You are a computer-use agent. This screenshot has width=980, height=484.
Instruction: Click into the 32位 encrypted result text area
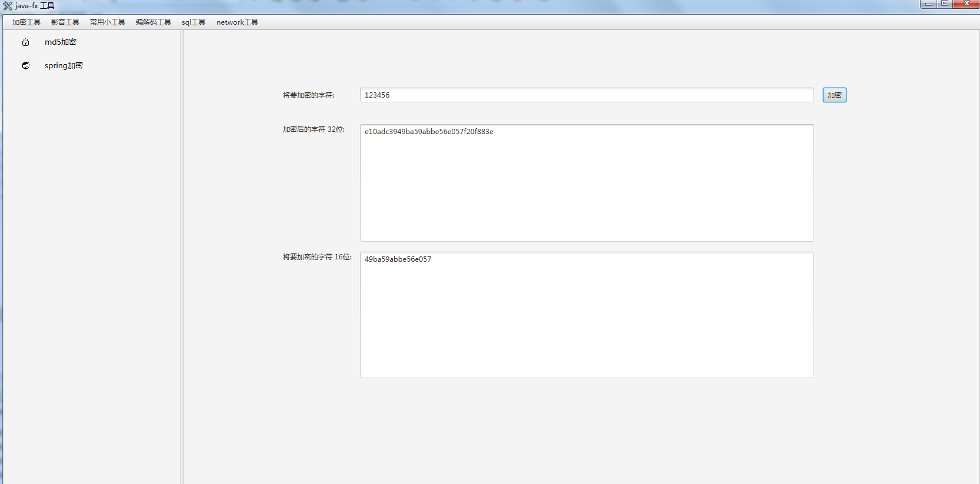(x=586, y=183)
